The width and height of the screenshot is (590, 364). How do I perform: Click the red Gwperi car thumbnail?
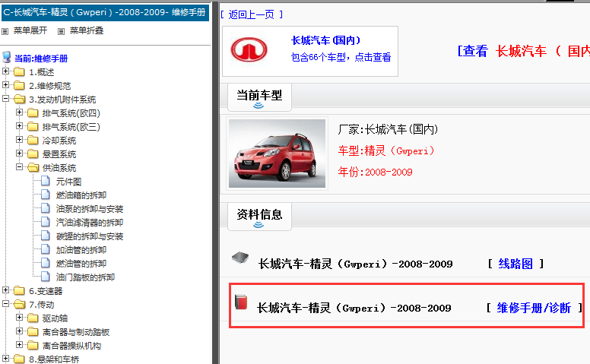[x=277, y=154]
